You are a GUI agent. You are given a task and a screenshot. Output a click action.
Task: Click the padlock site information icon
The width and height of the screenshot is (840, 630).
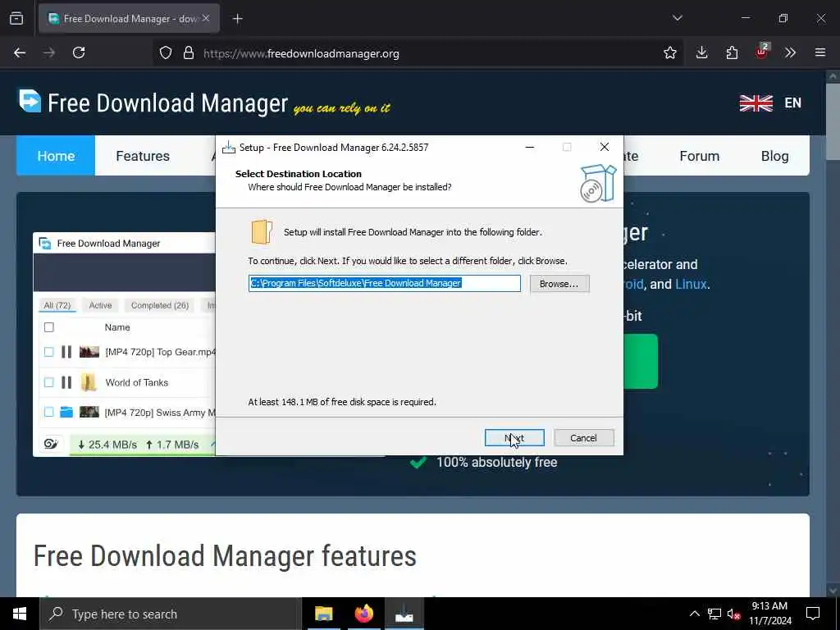[x=188, y=53]
